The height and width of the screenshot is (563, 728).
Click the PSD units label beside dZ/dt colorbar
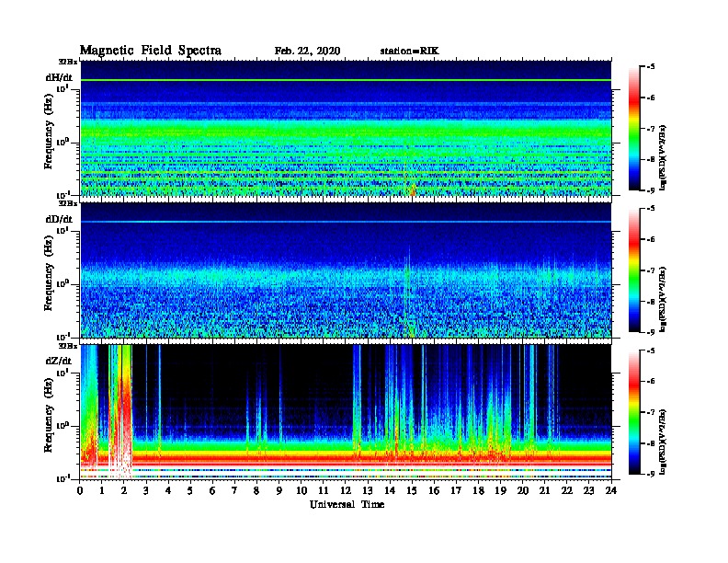coord(664,442)
